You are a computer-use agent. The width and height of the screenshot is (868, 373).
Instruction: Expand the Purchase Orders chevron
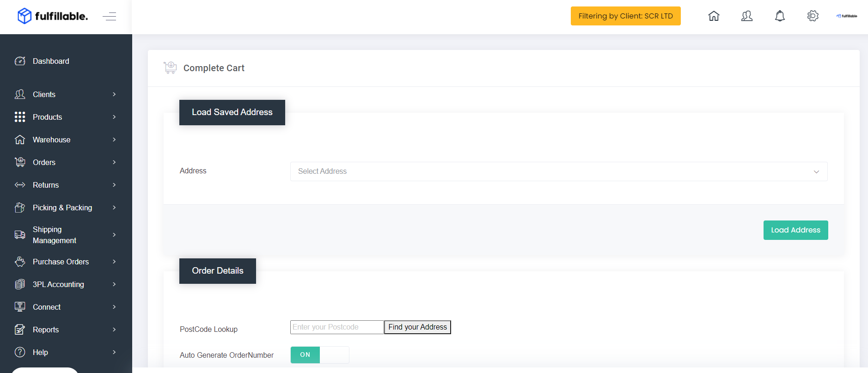coord(114,262)
